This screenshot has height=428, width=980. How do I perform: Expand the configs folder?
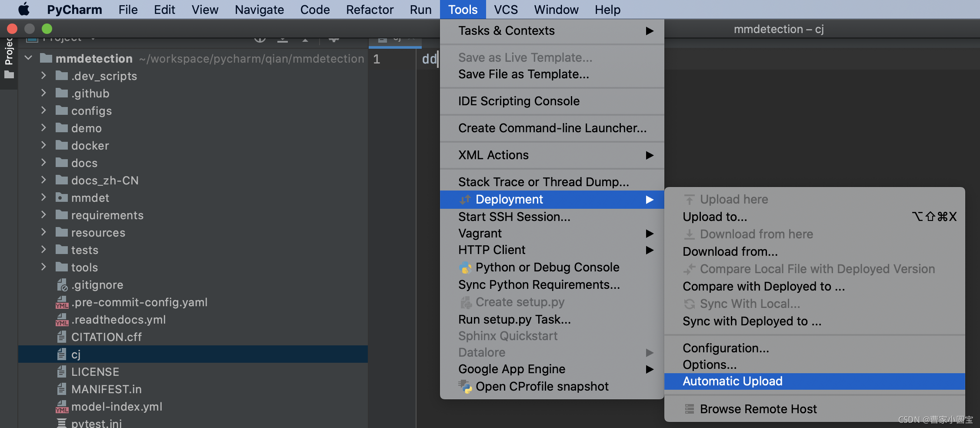coord(43,110)
